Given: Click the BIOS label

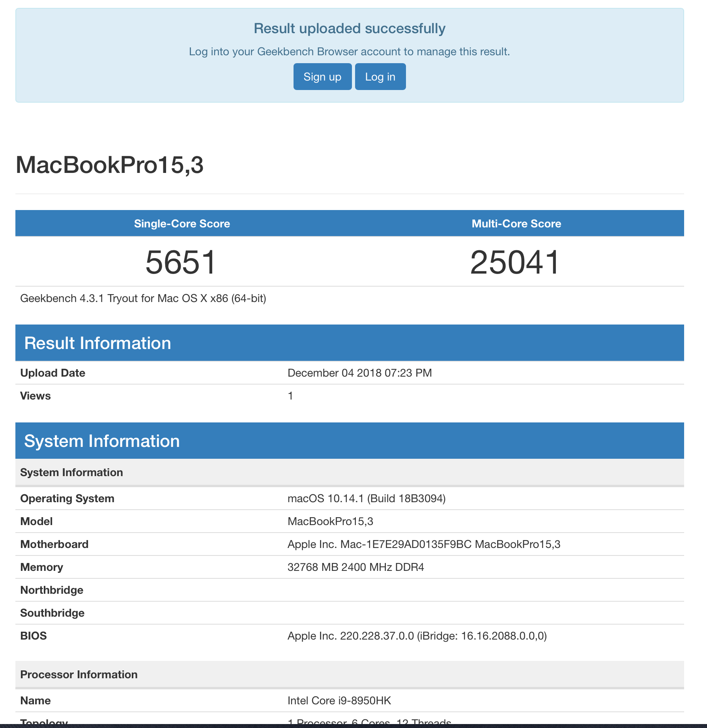Looking at the screenshot, I should (34, 636).
